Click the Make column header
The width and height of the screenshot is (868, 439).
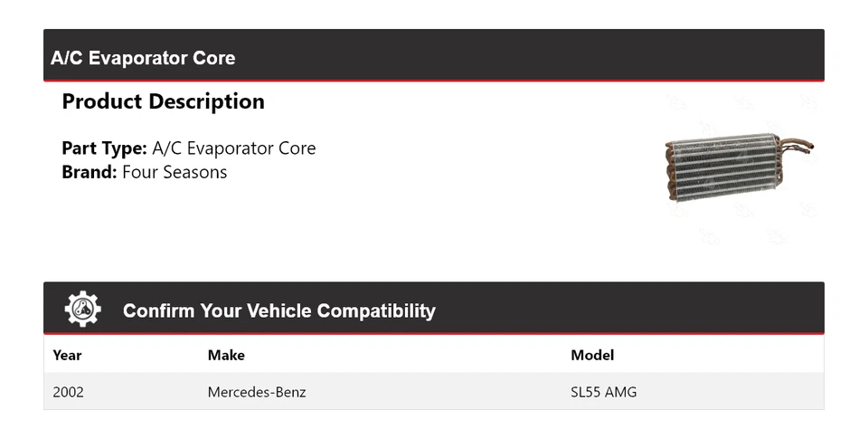226,355
